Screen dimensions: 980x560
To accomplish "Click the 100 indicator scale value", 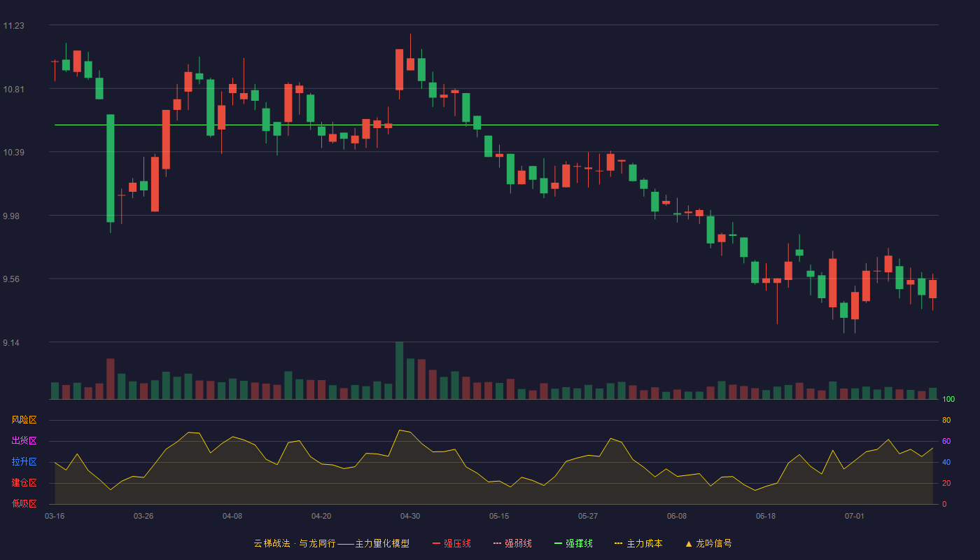I will [948, 399].
